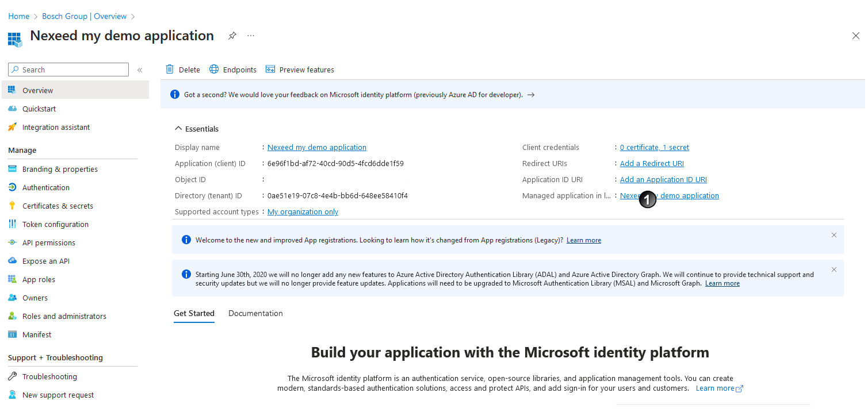
Task: Collapse the Essentials section
Action: 197,129
